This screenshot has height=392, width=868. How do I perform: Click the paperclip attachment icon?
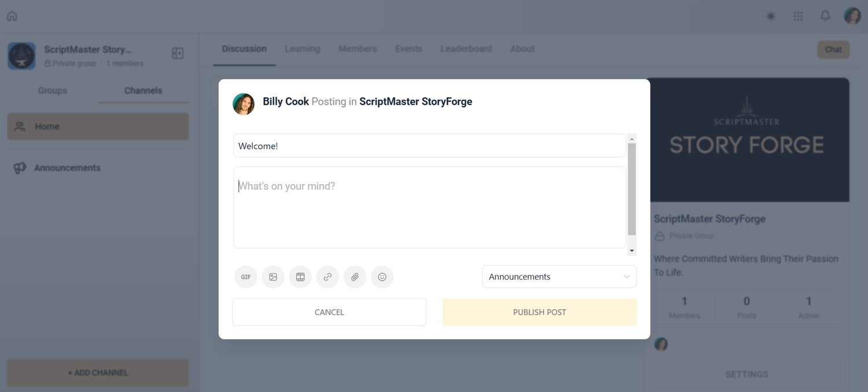(355, 277)
